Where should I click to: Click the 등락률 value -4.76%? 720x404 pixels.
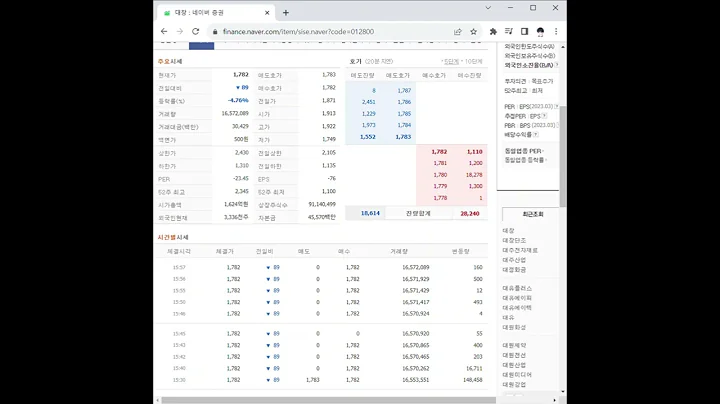tap(238, 100)
